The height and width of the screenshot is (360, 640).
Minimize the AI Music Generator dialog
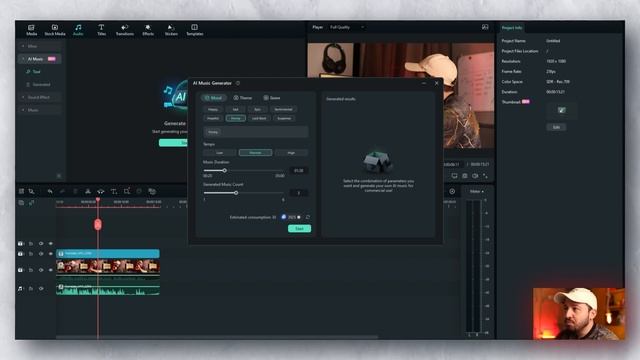[424, 83]
